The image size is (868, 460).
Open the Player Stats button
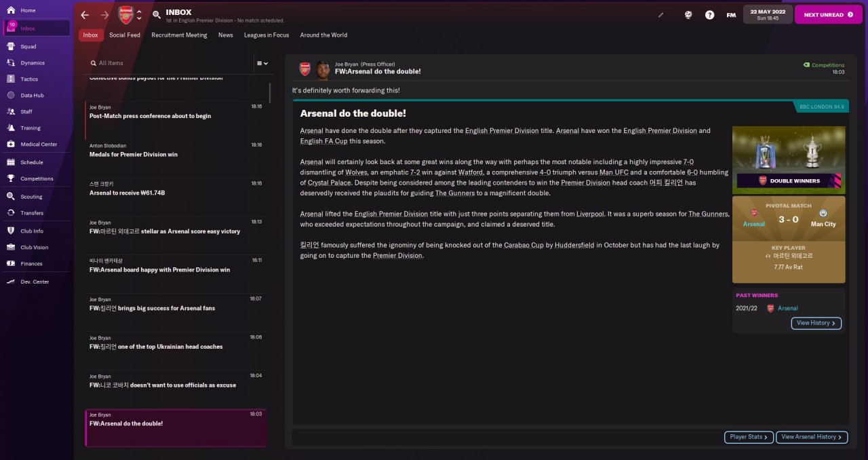[x=749, y=437]
